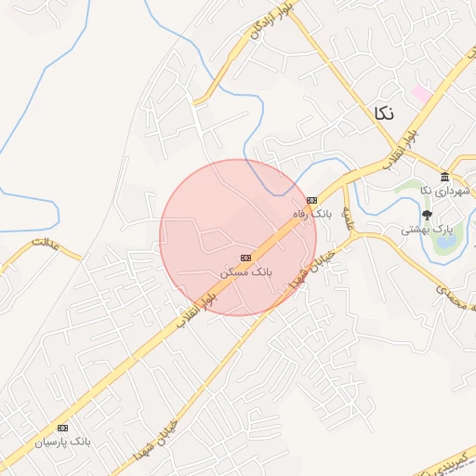Select the علمیه street label
Image resolution: width=476 pixels, height=476 pixels.
click(348, 218)
